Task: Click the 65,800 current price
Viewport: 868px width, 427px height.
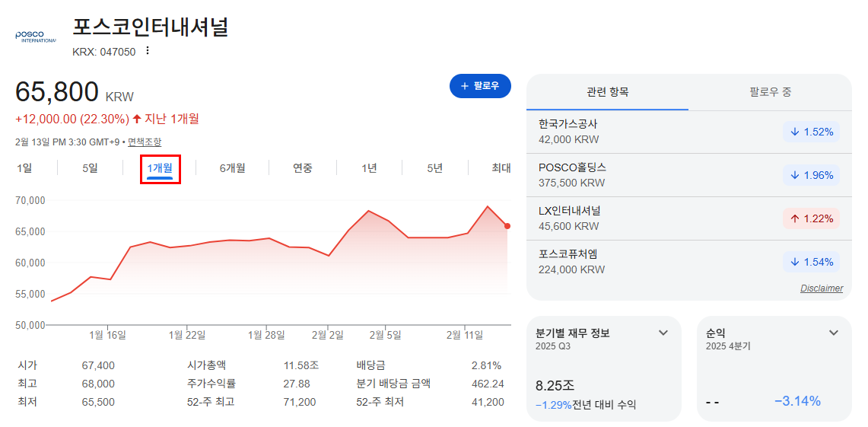Action: [x=56, y=92]
